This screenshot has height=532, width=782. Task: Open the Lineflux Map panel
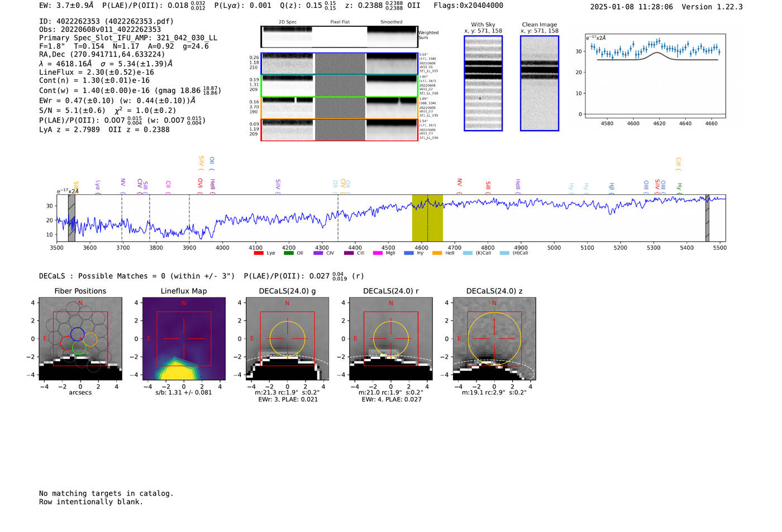pyautogui.click(x=184, y=339)
